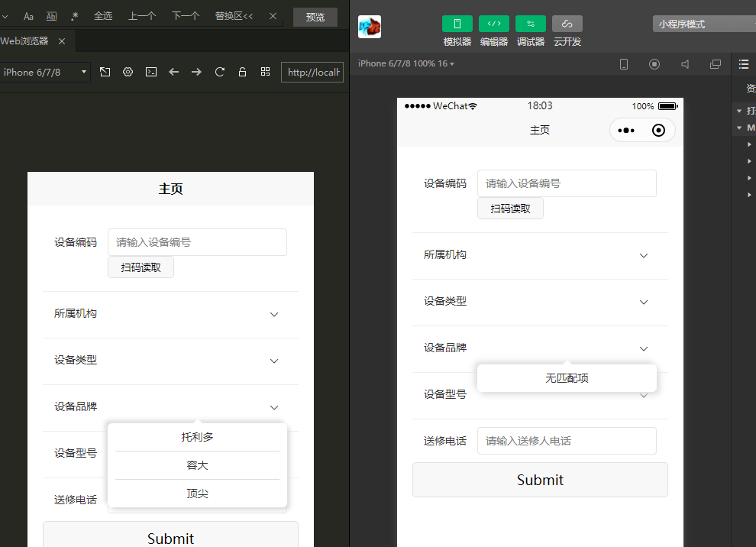Image resolution: width=756 pixels, height=547 pixels.
Task: Open iPhone 6/7/8 100% 16 simulator dropdown
Action: [x=406, y=63]
